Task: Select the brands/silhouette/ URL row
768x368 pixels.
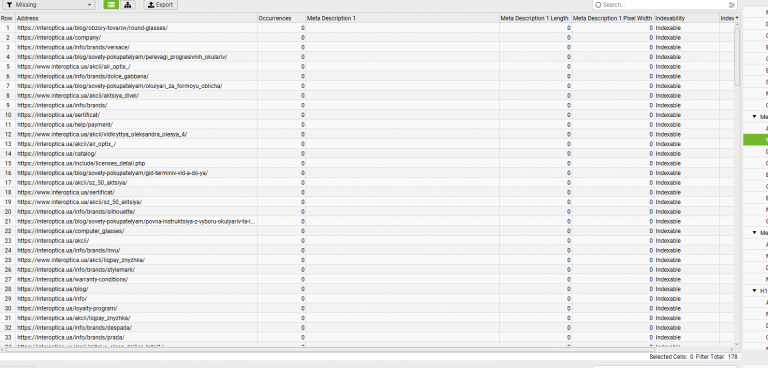Action: click(x=76, y=212)
